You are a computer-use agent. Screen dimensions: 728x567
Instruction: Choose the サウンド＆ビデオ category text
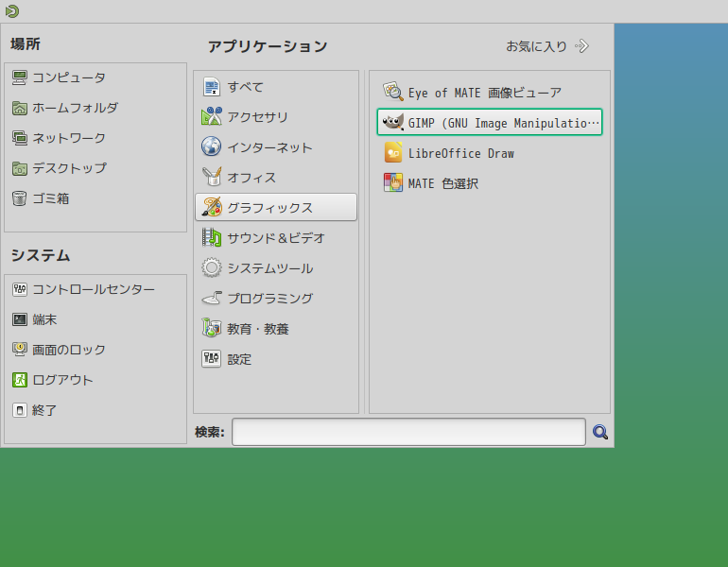[276, 238]
